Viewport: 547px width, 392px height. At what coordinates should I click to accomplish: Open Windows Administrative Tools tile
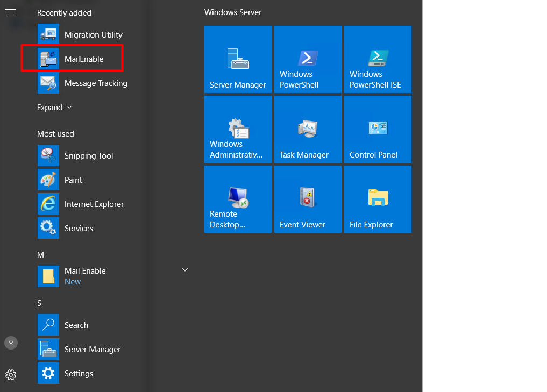[x=238, y=130]
